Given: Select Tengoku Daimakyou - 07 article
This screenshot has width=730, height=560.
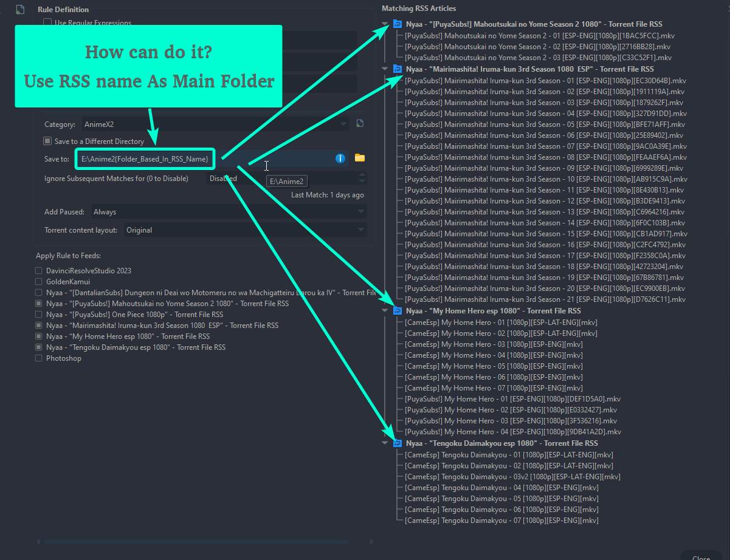Looking at the screenshot, I should tap(501, 521).
